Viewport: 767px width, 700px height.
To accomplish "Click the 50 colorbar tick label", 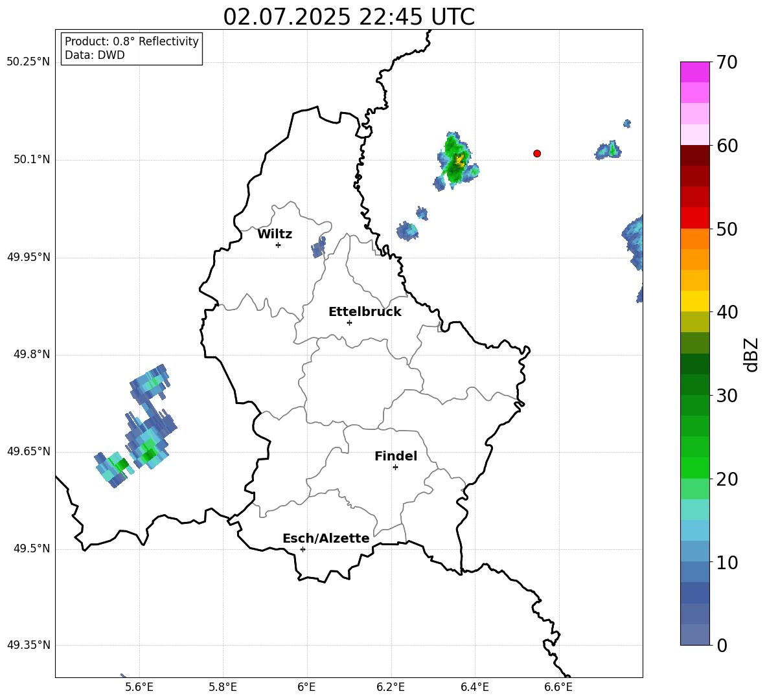I will tap(726, 229).
